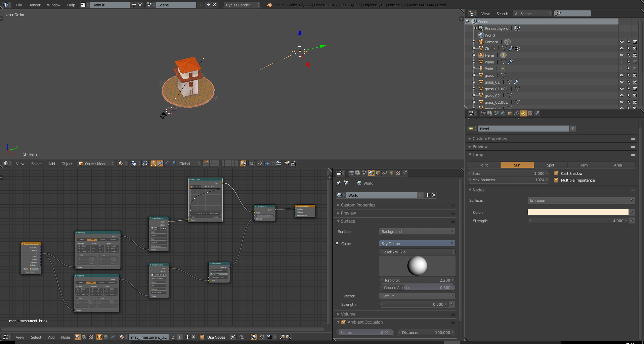
Task: Open Constraints tab in right properties panel
Action: pyautogui.click(x=517, y=113)
